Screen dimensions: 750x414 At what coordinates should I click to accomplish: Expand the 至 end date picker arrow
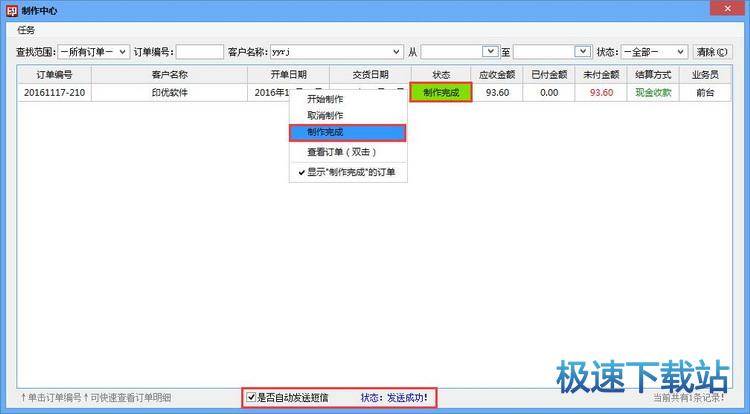click(583, 51)
